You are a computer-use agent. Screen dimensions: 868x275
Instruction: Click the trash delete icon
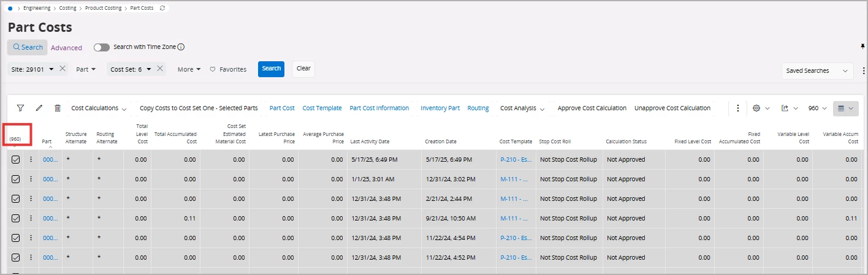[x=58, y=108]
